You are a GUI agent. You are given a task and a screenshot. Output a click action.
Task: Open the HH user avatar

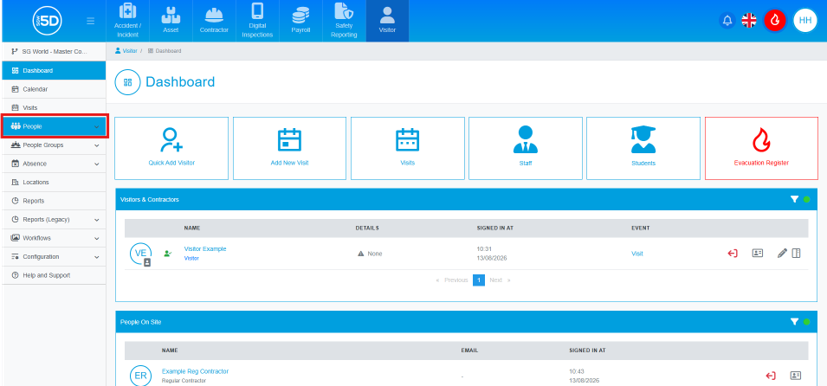coord(805,21)
